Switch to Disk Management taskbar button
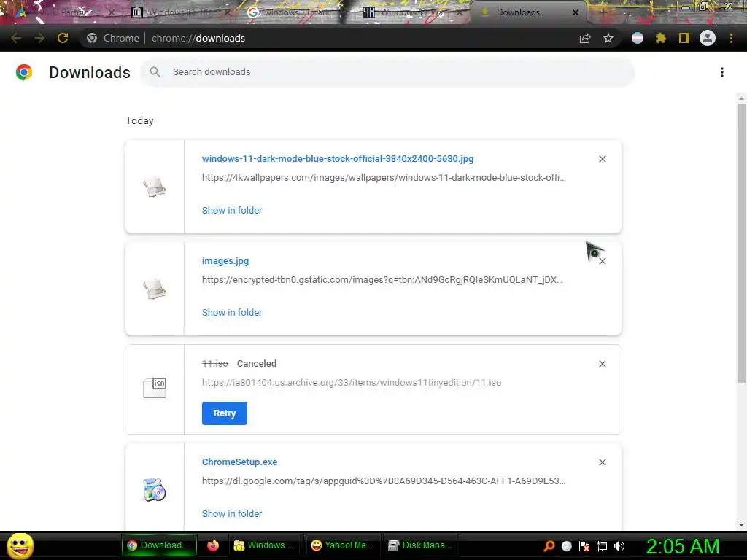Image resolution: width=747 pixels, height=560 pixels. pos(420,545)
